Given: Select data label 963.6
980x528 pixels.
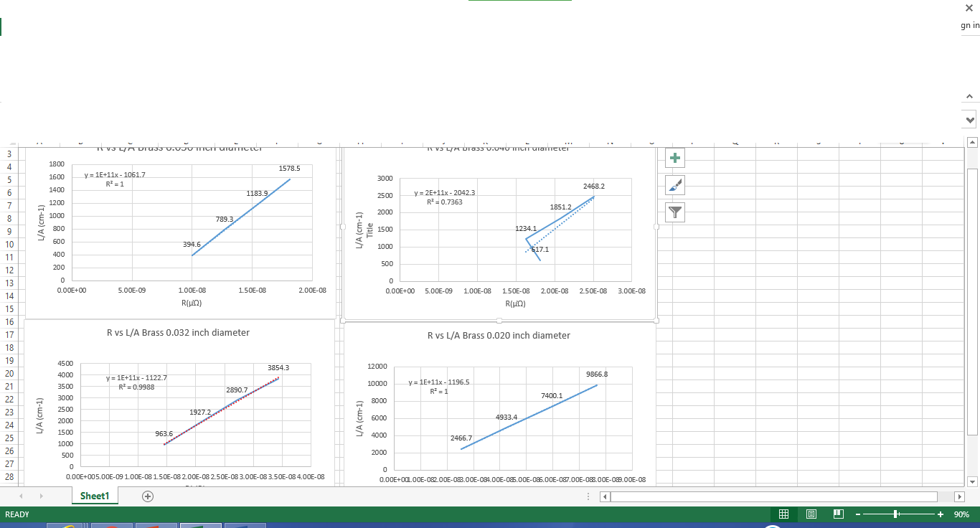Looking at the screenshot, I should point(164,434).
